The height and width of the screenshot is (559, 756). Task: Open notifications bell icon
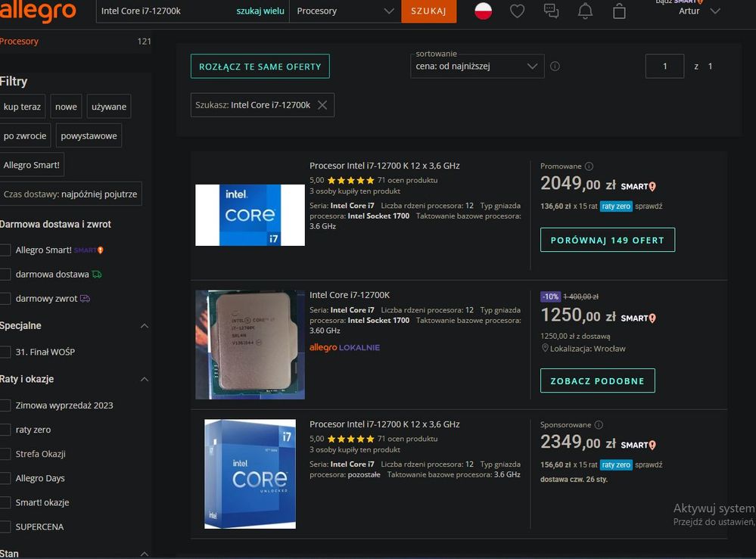(585, 11)
